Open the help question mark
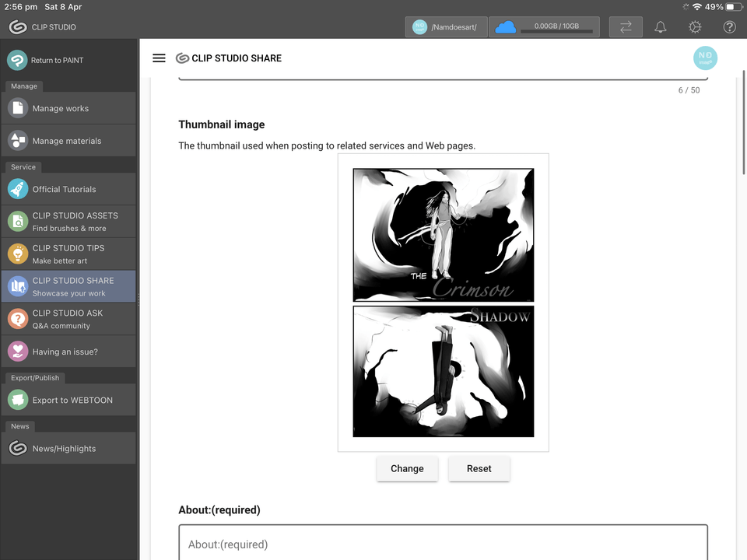The width and height of the screenshot is (747, 560). pyautogui.click(x=729, y=26)
